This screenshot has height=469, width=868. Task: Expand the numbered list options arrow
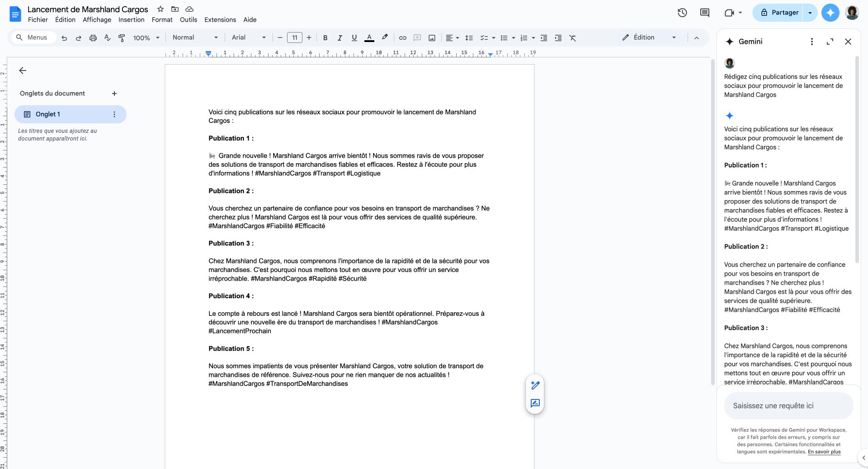click(x=533, y=38)
